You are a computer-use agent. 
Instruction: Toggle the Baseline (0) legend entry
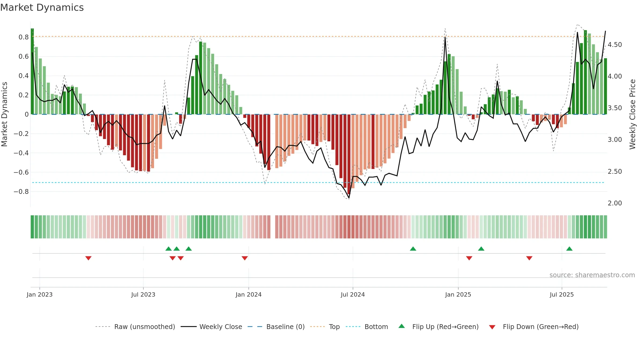point(276,327)
